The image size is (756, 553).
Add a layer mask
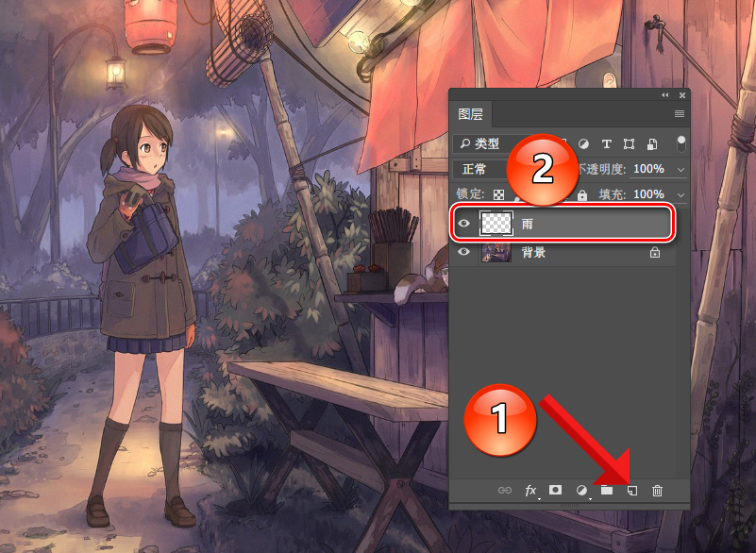pyautogui.click(x=555, y=491)
